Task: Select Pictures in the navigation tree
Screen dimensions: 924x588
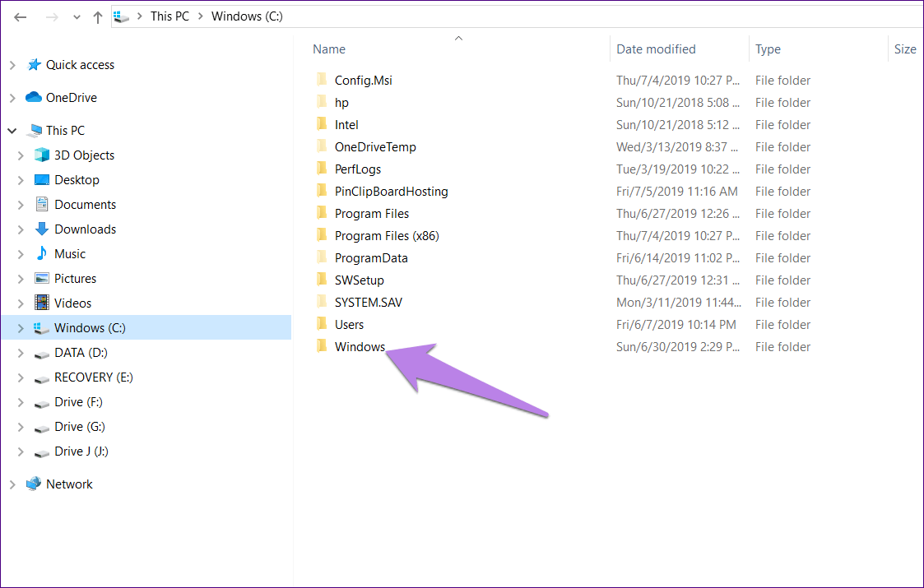Action: point(76,279)
